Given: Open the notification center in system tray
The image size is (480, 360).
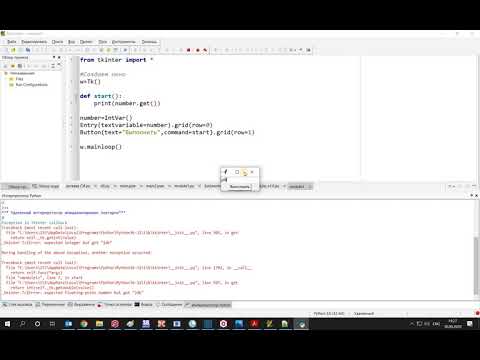Looking at the screenshot, I should 470,324.
